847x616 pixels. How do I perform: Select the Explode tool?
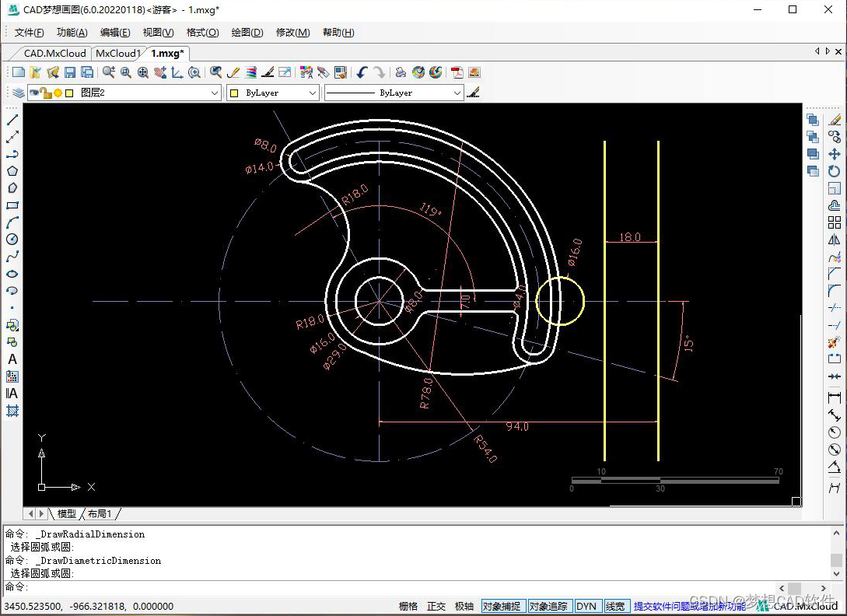click(x=835, y=342)
